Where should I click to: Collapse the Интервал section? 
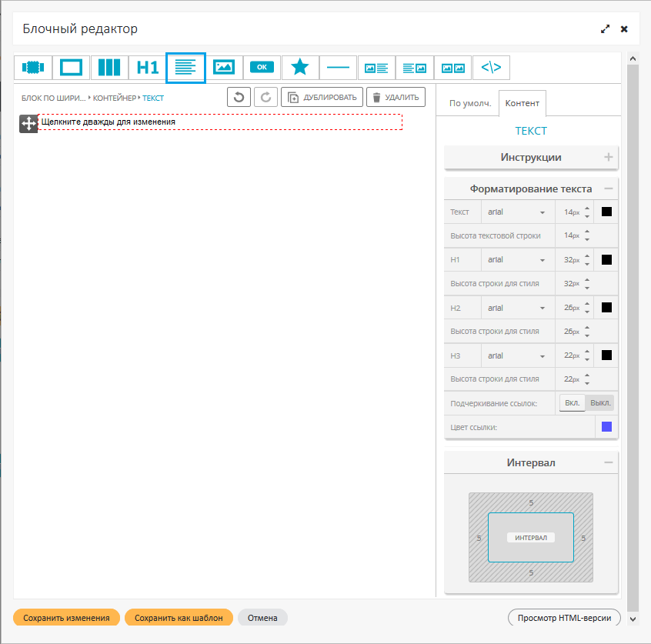pyautogui.click(x=609, y=462)
